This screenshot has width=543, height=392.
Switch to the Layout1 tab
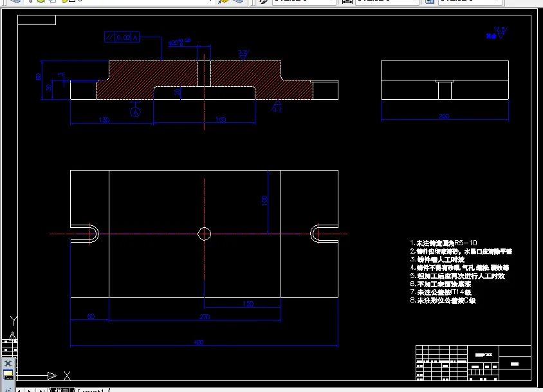tap(91, 390)
